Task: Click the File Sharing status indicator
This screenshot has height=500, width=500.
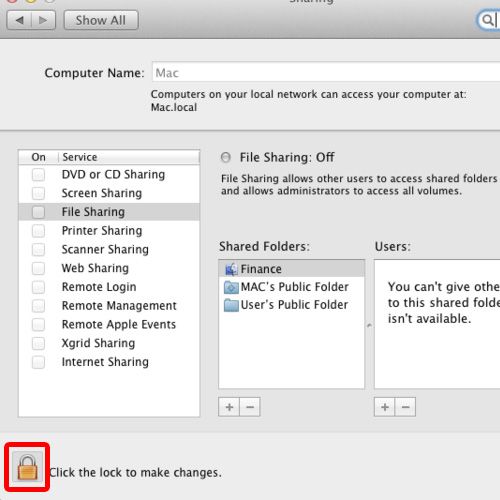Action: click(x=226, y=157)
